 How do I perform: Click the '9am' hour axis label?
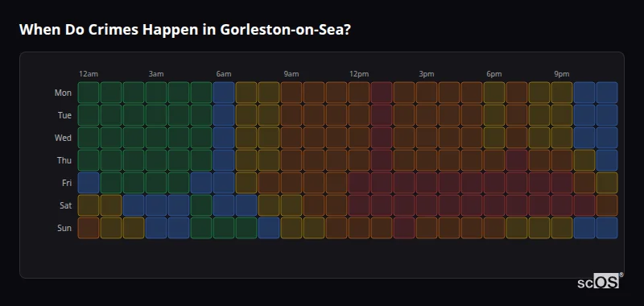291,74
